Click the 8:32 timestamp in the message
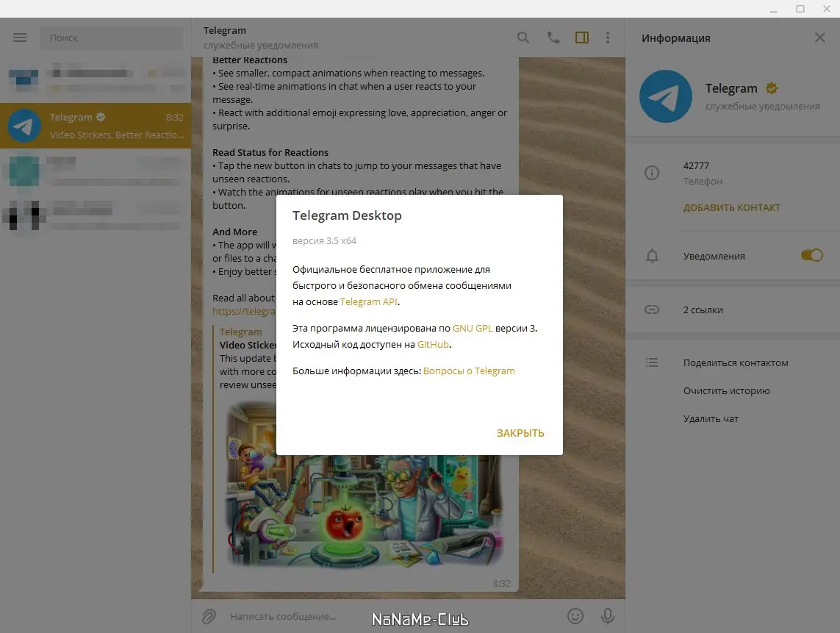840x633 pixels. (501, 583)
